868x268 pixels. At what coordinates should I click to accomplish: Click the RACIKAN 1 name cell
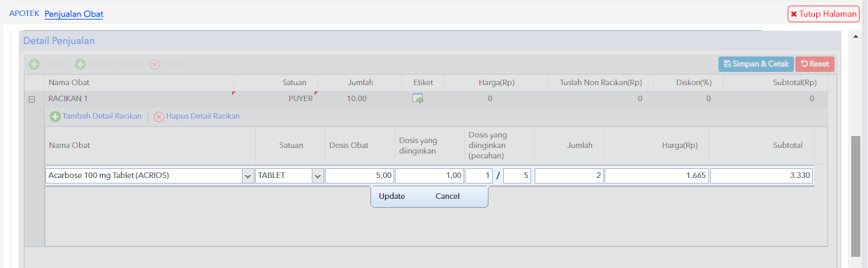tap(140, 98)
